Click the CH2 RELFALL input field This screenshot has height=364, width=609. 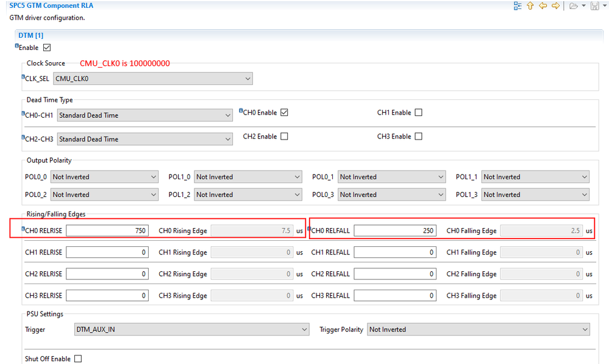395,274
